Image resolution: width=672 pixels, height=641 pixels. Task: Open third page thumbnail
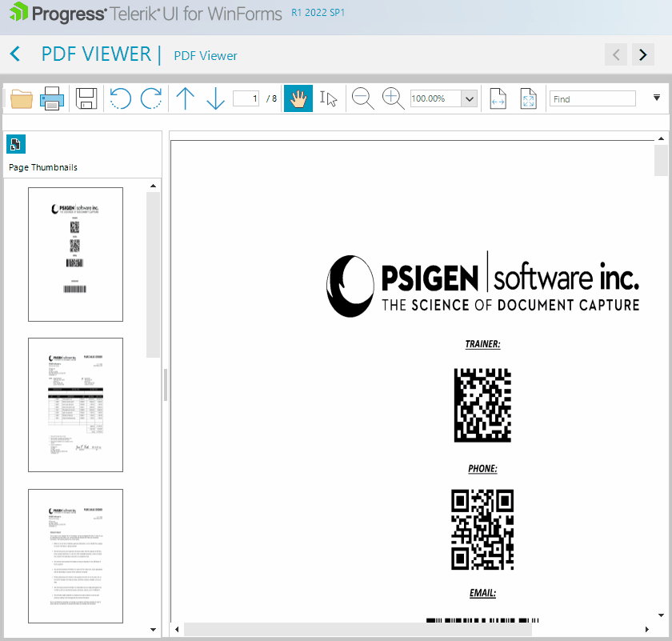pyautogui.click(x=75, y=555)
